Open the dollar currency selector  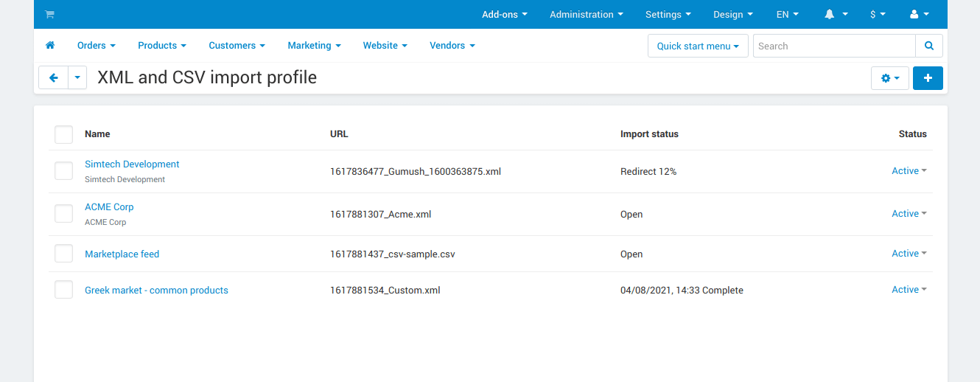tap(878, 15)
